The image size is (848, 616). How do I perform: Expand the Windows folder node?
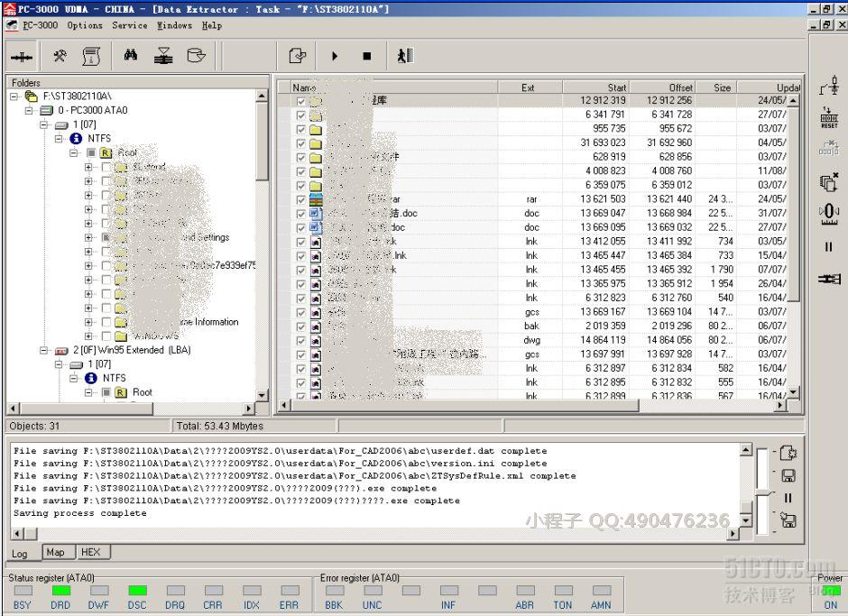coord(88,336)
